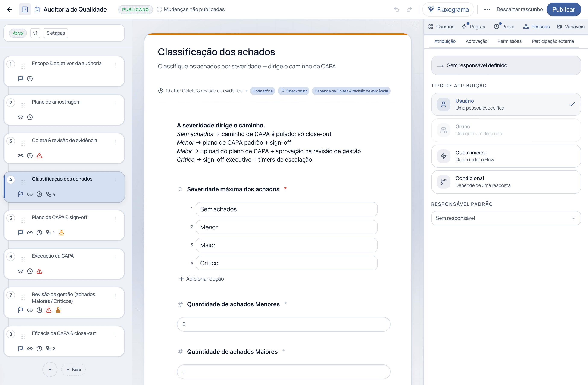This screenshot has height=385, width=588.
Task: Click the Crítico option field
Action: [x=287, y=263]
